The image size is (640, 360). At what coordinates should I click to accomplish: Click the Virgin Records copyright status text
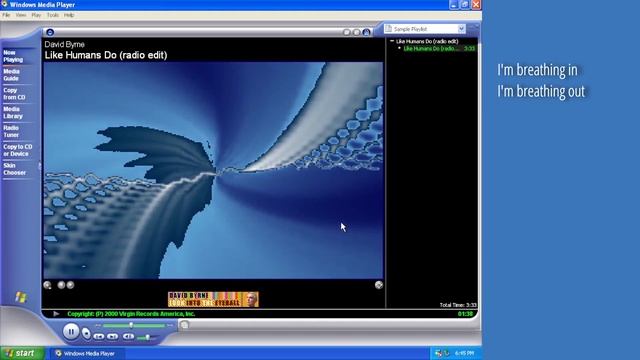131,314
